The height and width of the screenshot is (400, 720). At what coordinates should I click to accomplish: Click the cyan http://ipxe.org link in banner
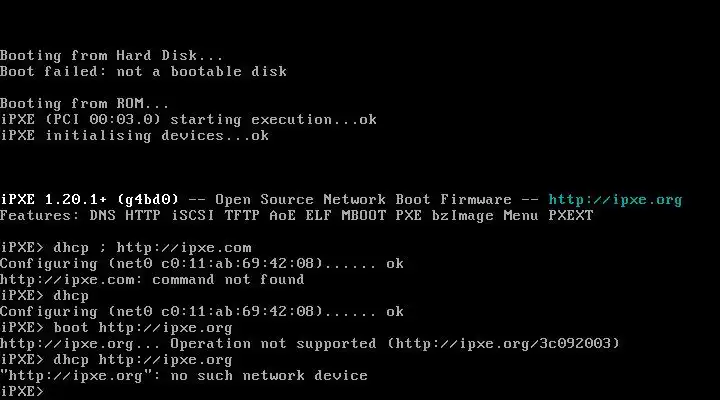(x=615, y=199)
